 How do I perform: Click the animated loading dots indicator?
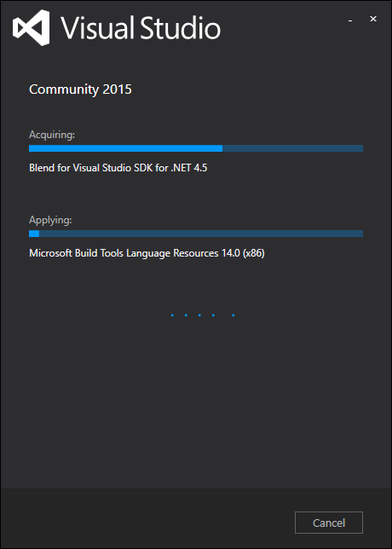coord(203,315)
